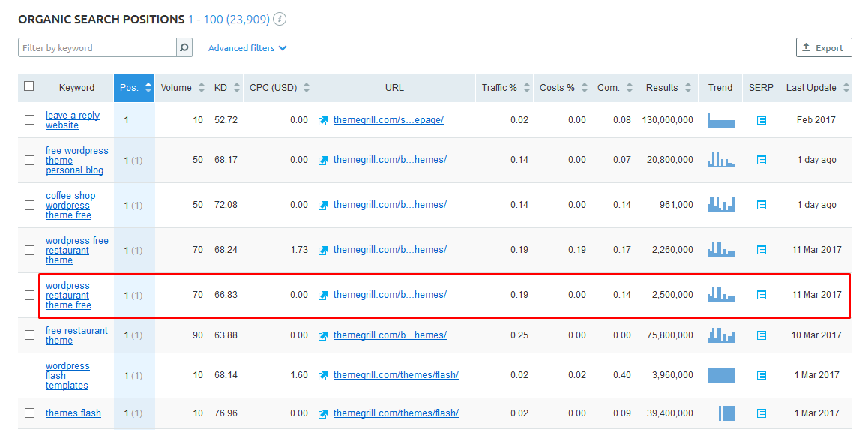Screen dimensions: 868x430
Task: Tick checkbox for wordpress flash templates
Action: 29,375
